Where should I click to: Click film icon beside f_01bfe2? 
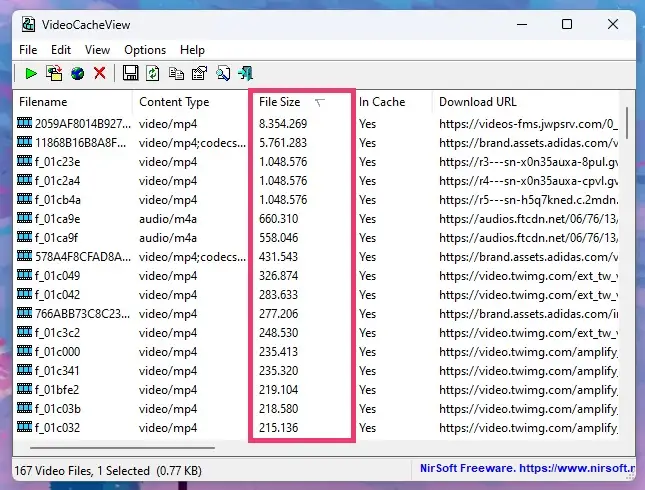pos(24,389)
